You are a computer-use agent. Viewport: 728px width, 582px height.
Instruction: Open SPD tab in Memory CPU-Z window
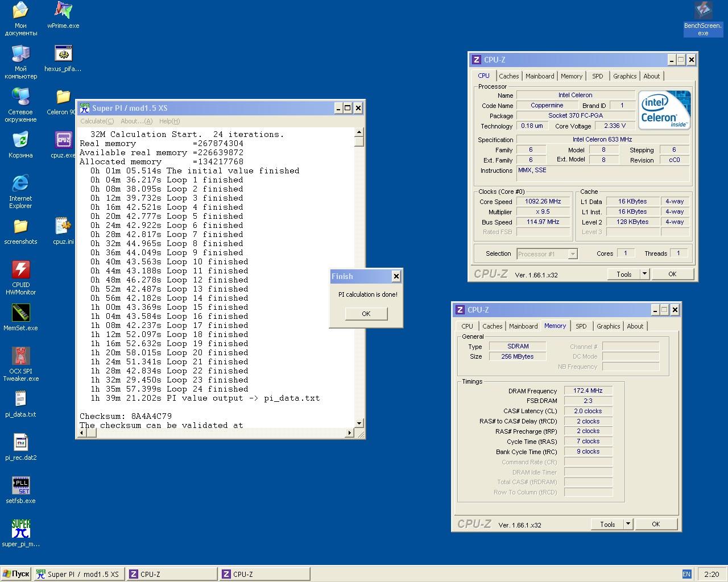581,326
